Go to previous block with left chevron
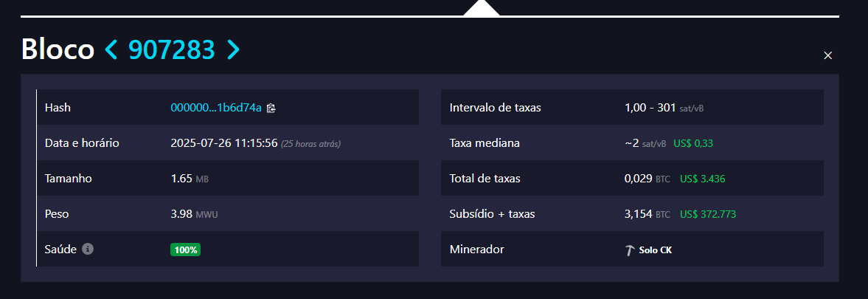 (111, 50)
